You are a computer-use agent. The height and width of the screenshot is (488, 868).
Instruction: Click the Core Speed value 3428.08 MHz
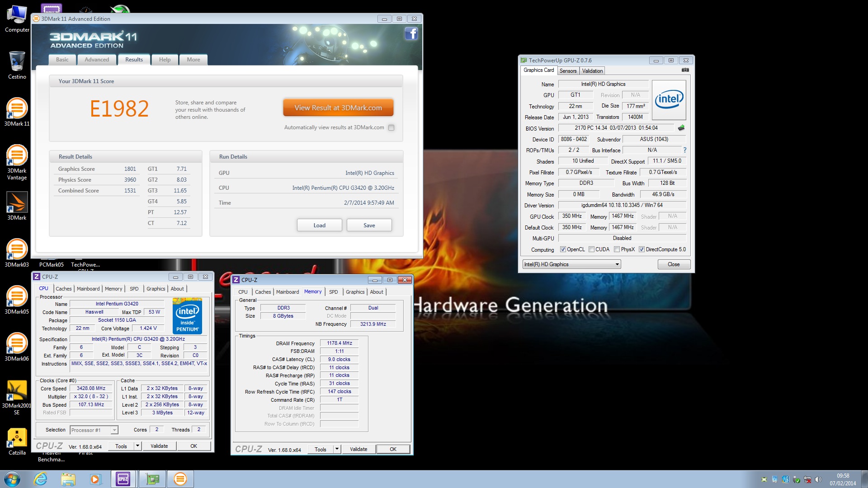(x=91, y=389)
